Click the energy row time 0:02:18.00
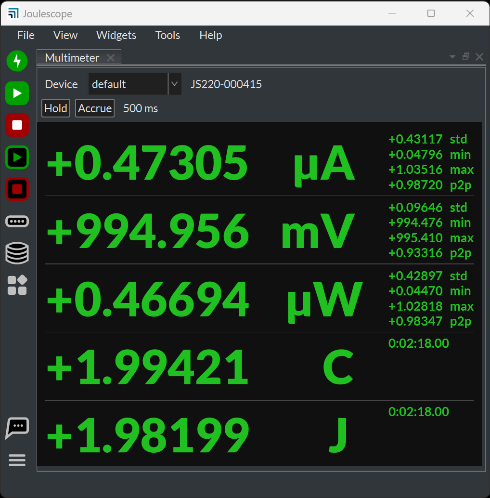The height and width of the screenshot is (498, 490). point(419,412)
